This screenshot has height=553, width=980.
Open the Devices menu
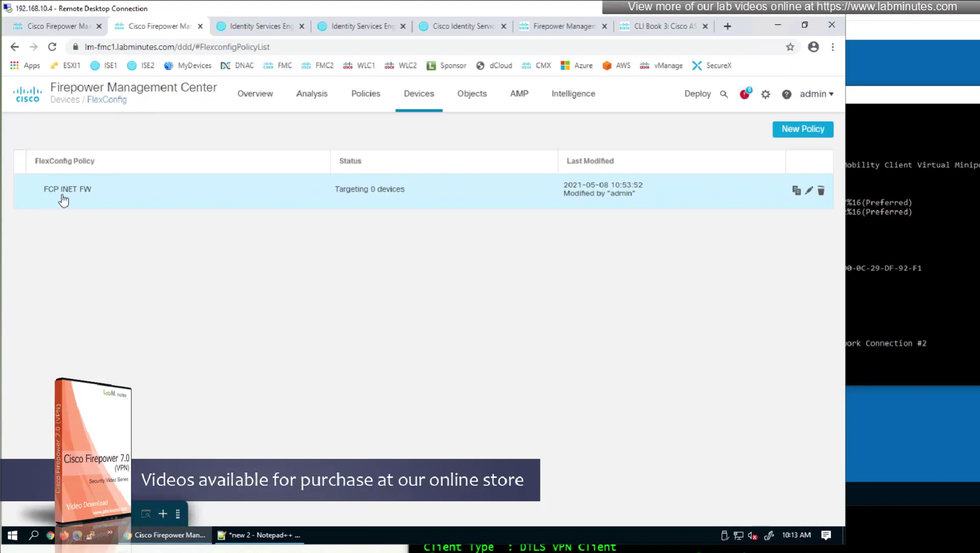click(x=419, y=94)
